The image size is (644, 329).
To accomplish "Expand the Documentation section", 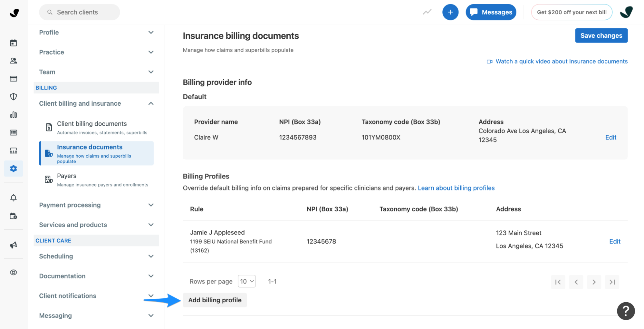I will coord(96,276).
